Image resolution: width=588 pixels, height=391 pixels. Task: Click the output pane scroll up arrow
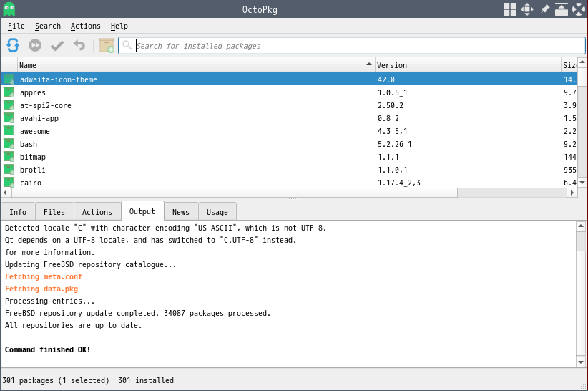[581, 226]
